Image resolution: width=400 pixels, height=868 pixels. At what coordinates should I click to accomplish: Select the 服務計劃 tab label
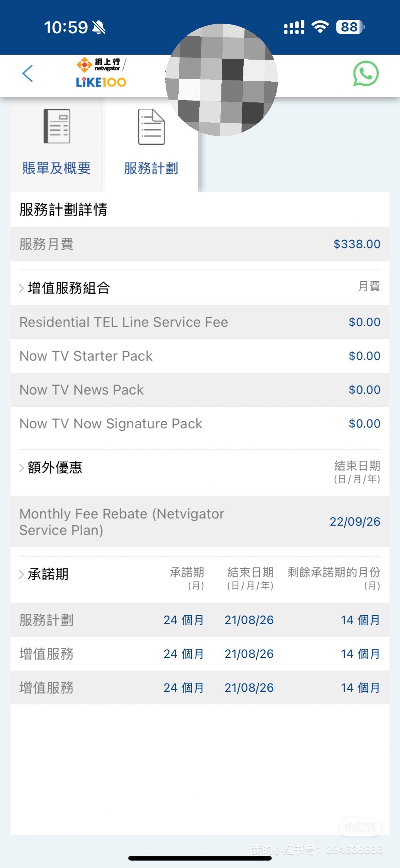151,168
